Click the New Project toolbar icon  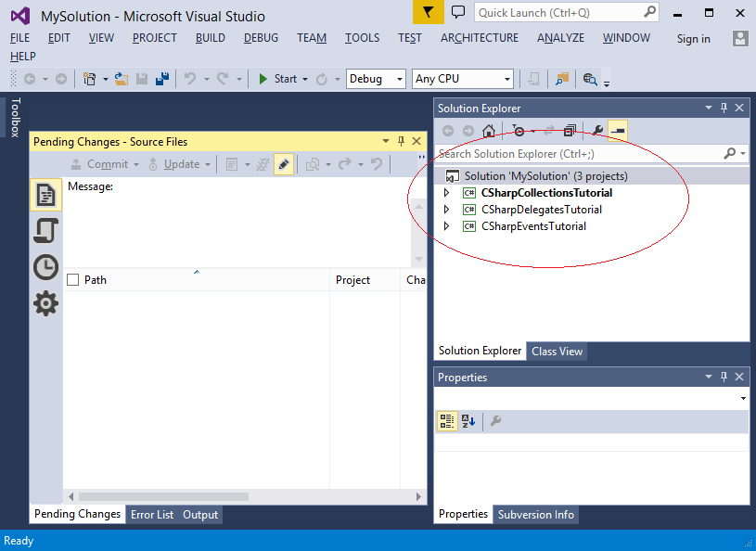(90, 79)
